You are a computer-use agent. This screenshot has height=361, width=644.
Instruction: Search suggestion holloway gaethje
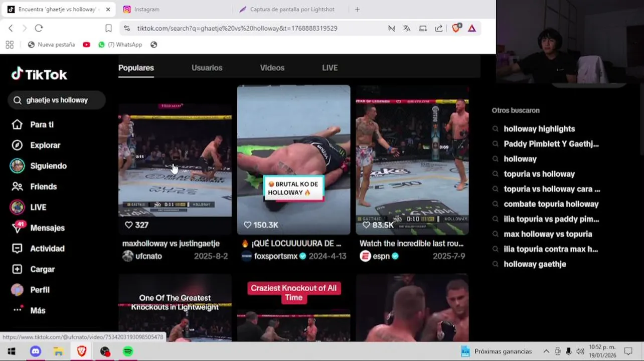(535, 264)
